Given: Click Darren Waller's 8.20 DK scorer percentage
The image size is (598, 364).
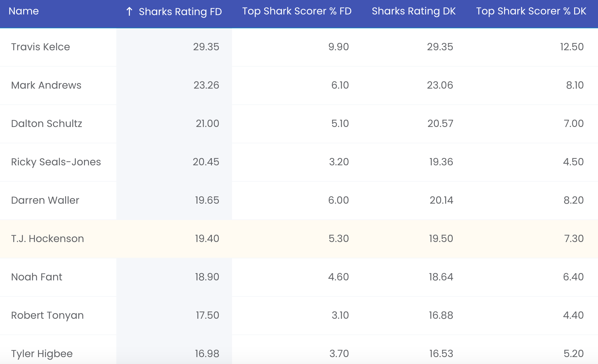Looking at the screenshot, I should [x=573, y=200].
